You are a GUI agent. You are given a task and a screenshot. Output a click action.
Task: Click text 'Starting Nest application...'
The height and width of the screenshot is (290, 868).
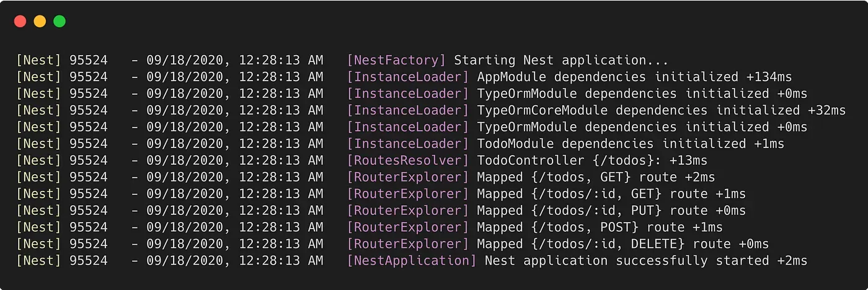click(561, 61)
